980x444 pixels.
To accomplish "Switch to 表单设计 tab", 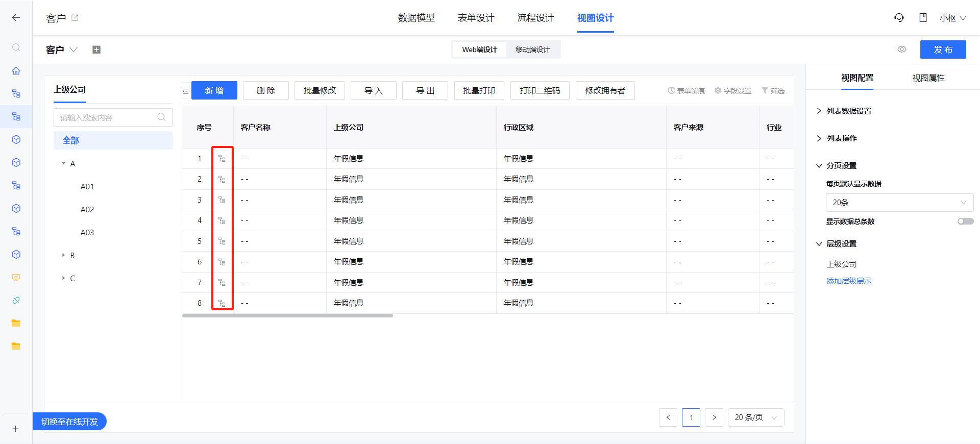I will 476,18.
